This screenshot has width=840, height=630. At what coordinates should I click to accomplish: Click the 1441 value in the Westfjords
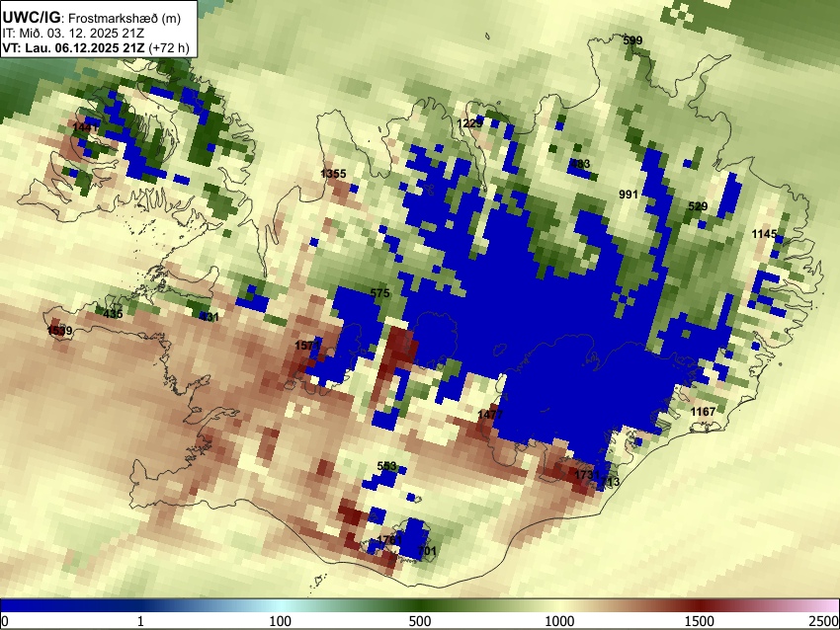(x=85, y=127)
